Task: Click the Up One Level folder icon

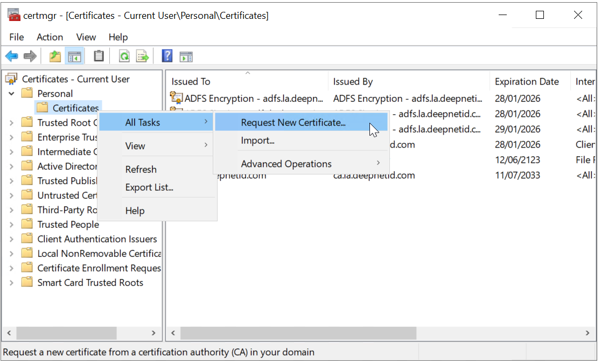Action: (x=55, y=56)
